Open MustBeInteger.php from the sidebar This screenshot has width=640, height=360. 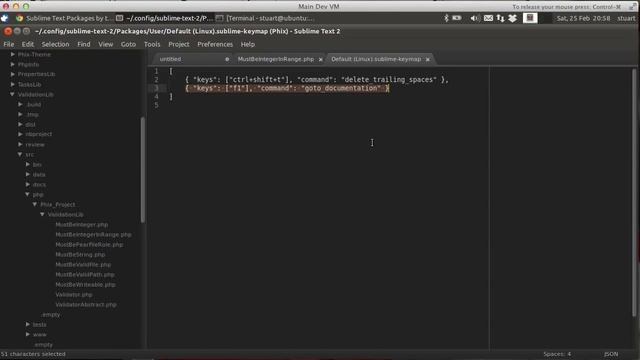[82, 225]
